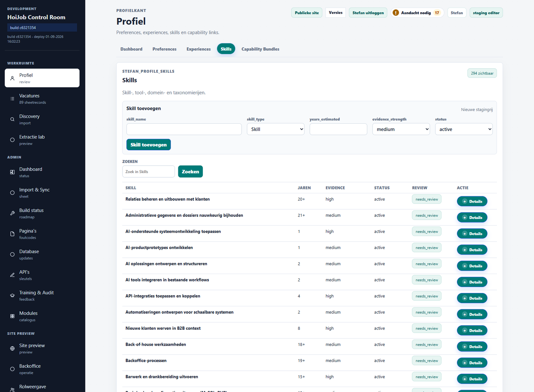Click the years_estimated input field

[x=338, y=129]
